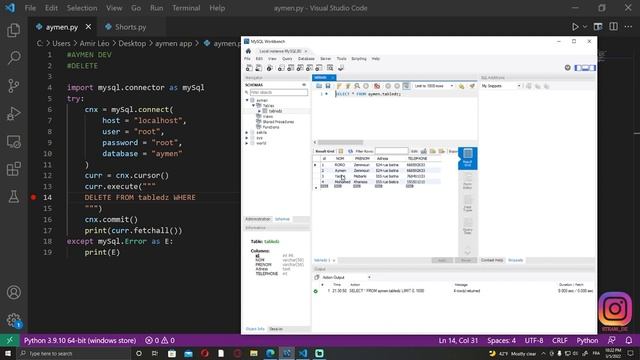The image size is (640, 360).
Task: Expand world schema
Action: click(247, 143)
